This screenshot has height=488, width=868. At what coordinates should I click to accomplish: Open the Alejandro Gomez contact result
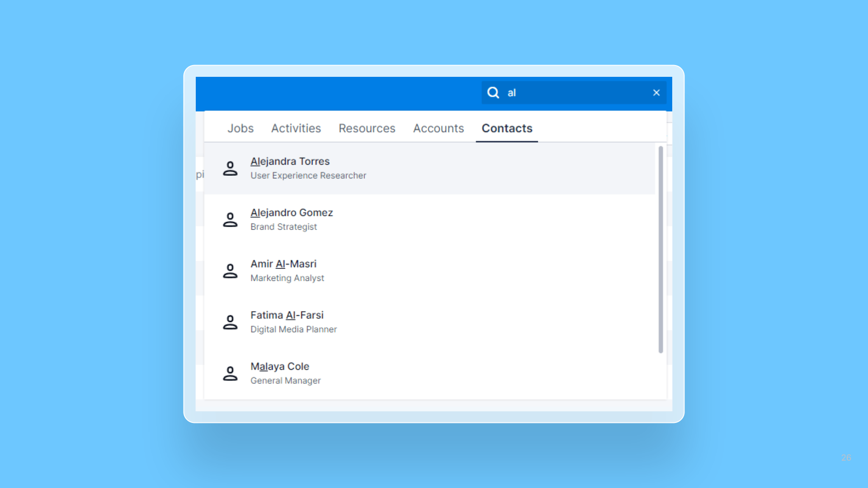(x=429, y=220)
